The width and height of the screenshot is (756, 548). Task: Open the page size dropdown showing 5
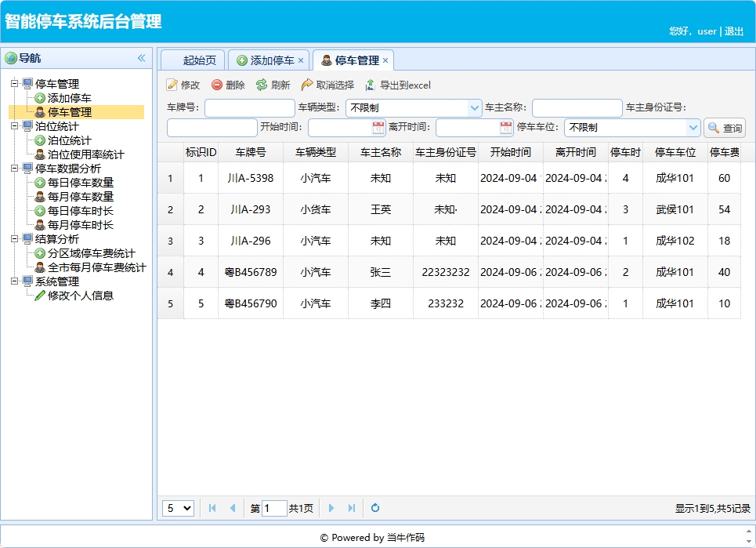[x=178, y=508]
